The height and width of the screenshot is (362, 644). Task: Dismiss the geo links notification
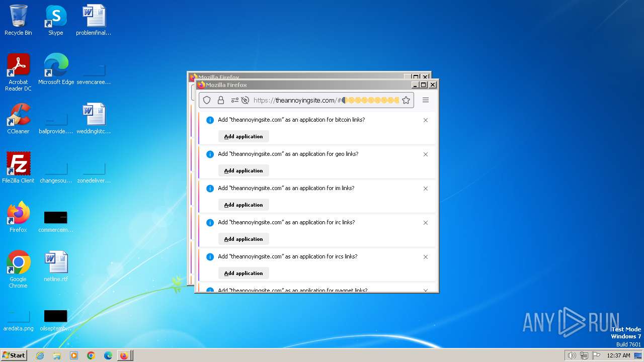(x=426, y=154)
